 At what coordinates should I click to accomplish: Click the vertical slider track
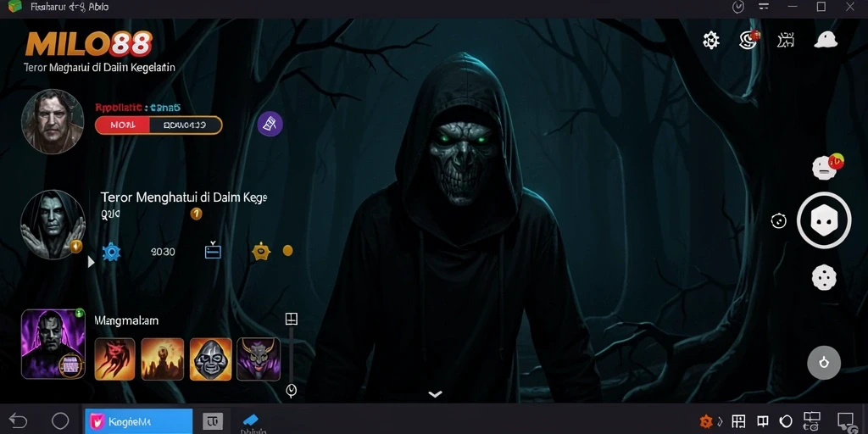[292, 354]
